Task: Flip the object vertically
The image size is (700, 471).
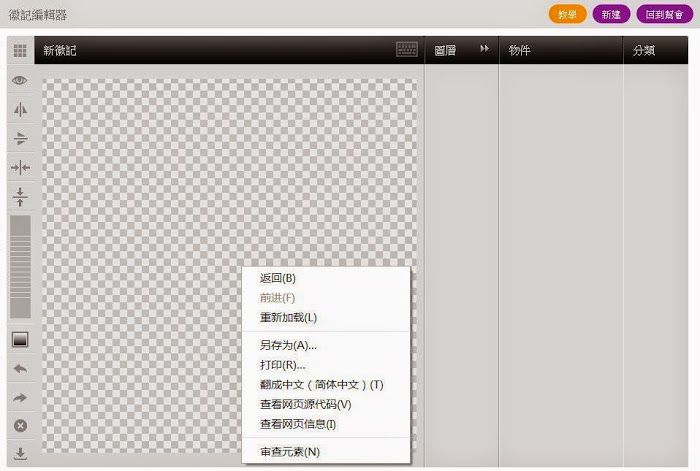Action: (x=20, y=138)
